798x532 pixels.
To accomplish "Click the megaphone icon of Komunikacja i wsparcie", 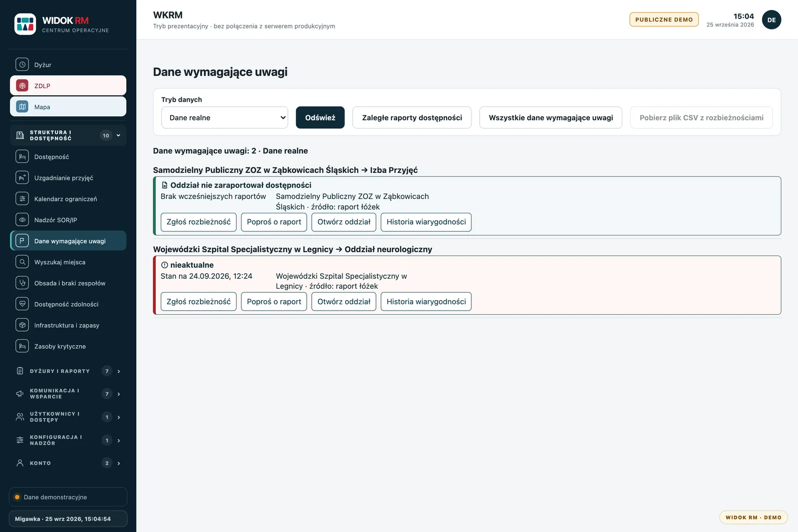I will pyautogui.click(x=20, y=394).
